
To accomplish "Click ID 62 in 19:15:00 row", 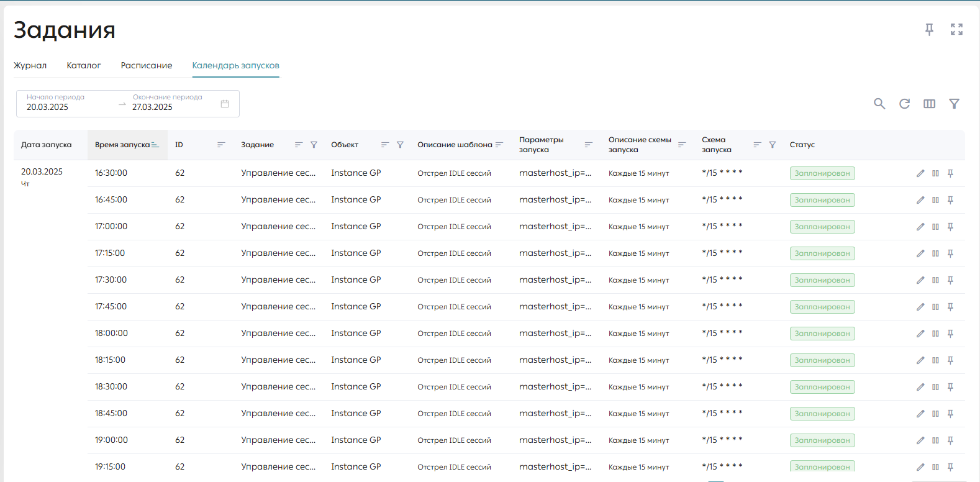I will click(179, 466).
